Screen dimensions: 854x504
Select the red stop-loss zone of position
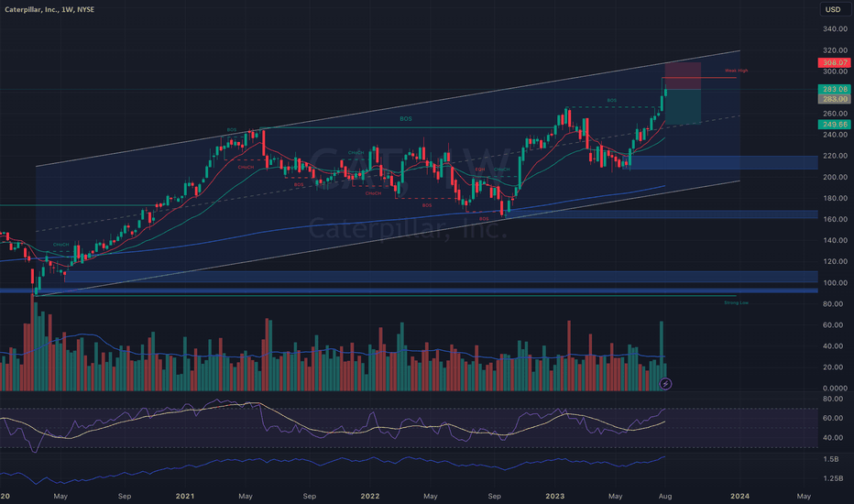[683, 76]
